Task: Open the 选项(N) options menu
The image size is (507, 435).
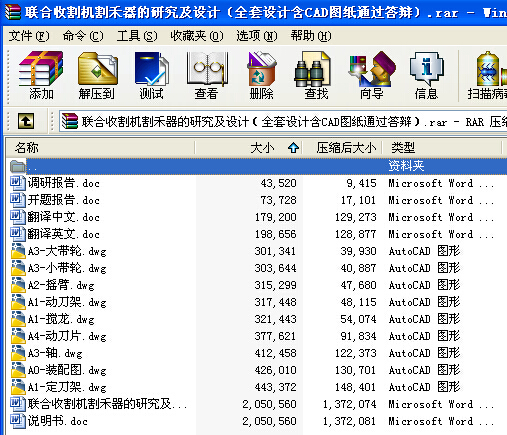Action: [x=257, y=36]
